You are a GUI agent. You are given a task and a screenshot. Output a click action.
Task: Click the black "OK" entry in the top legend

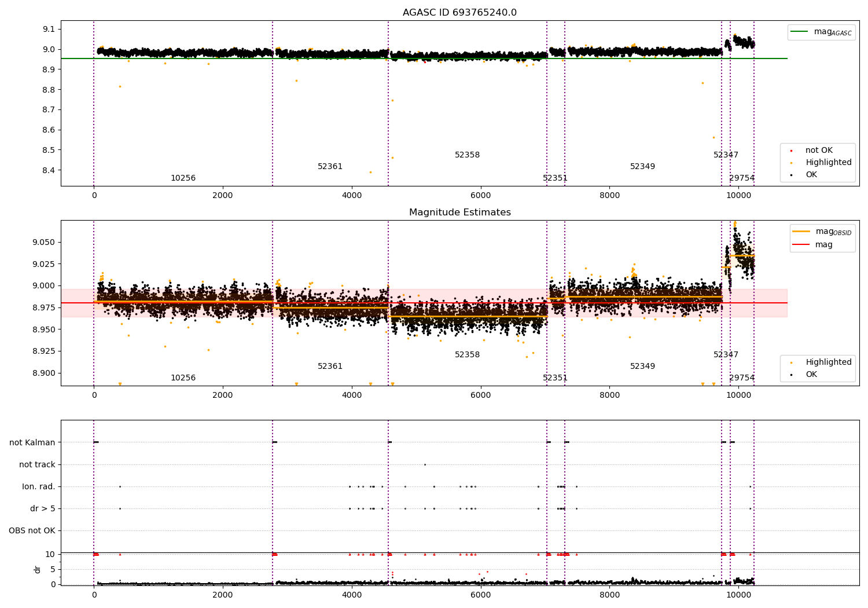[811, 175]
